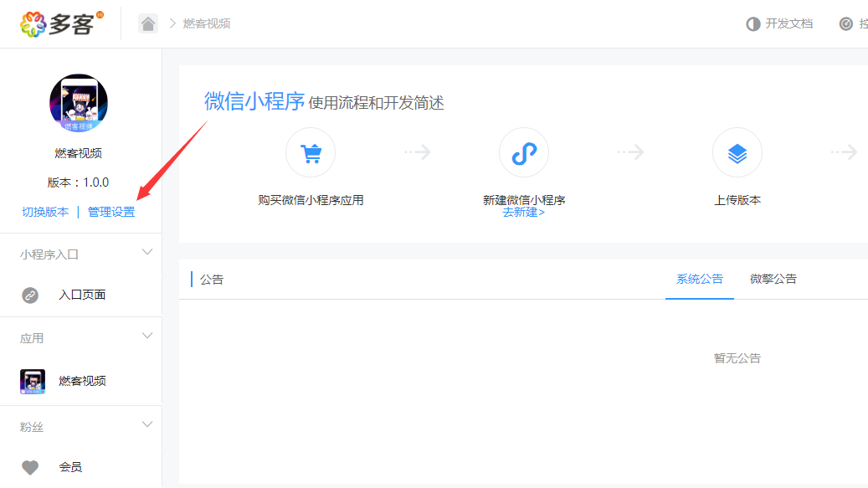Click 燃客视频 app thumbnail in sidebar

point(32,381)
